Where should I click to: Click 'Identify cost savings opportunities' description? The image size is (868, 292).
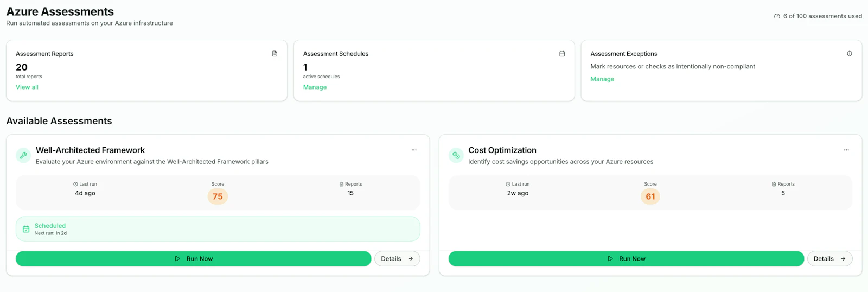pos(561,162)
